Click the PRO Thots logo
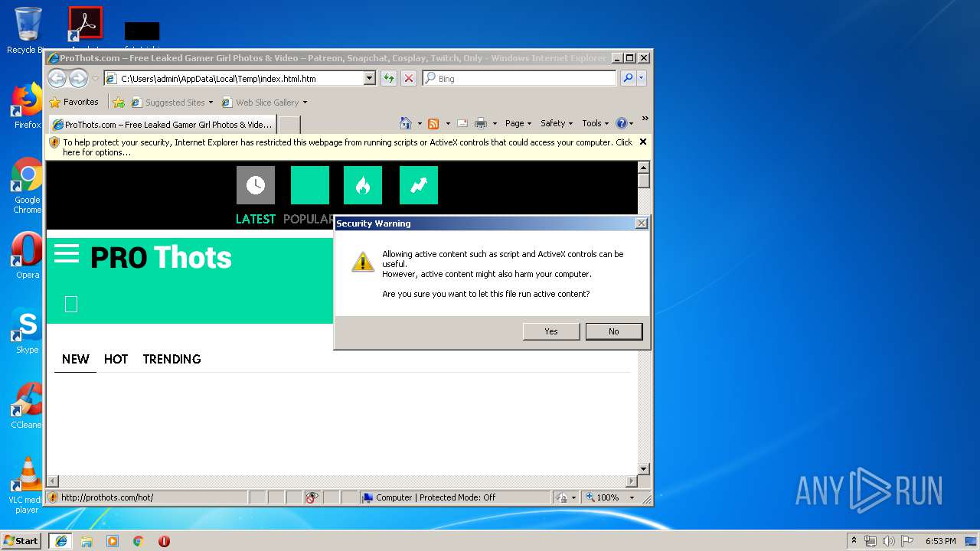Viewport: 980px width, 551px height. tap(161, 258)
